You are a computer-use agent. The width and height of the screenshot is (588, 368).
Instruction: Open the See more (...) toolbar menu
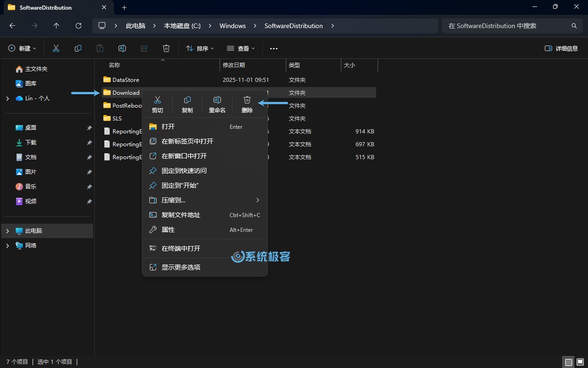coord(273,48)
